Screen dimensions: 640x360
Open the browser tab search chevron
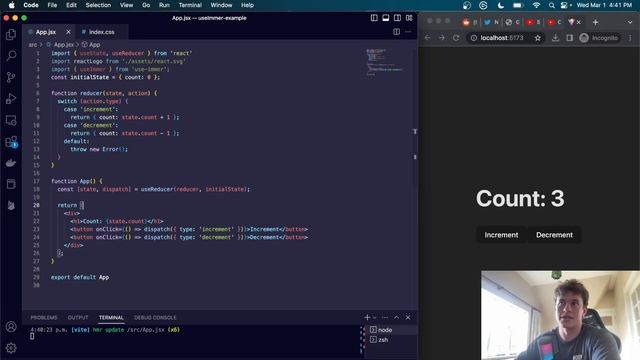pos(630,22)
